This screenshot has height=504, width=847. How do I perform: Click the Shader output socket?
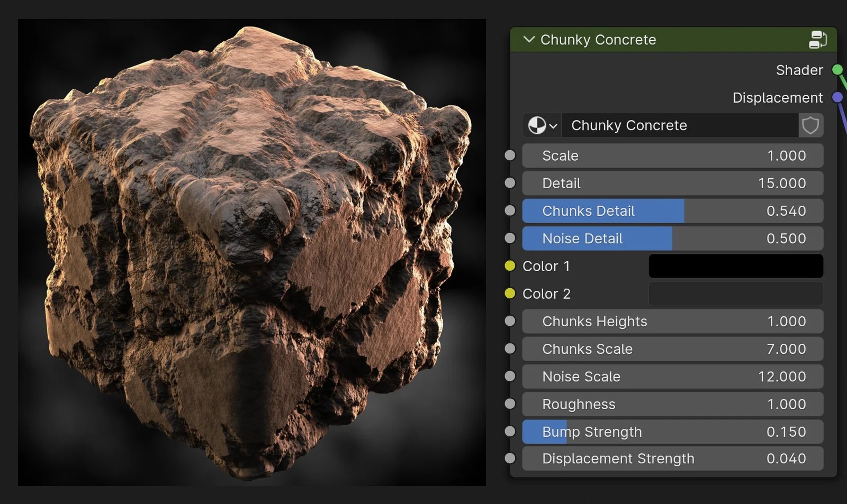click(x=837, y=69)
